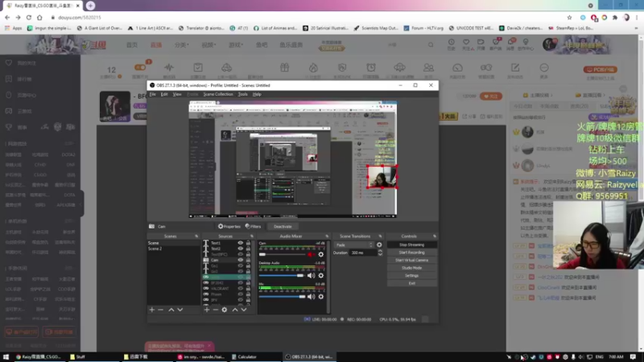This screenshot has height=362, width=644.
Task: Increase the transition duration stepper
Action: tap(380, 251)
